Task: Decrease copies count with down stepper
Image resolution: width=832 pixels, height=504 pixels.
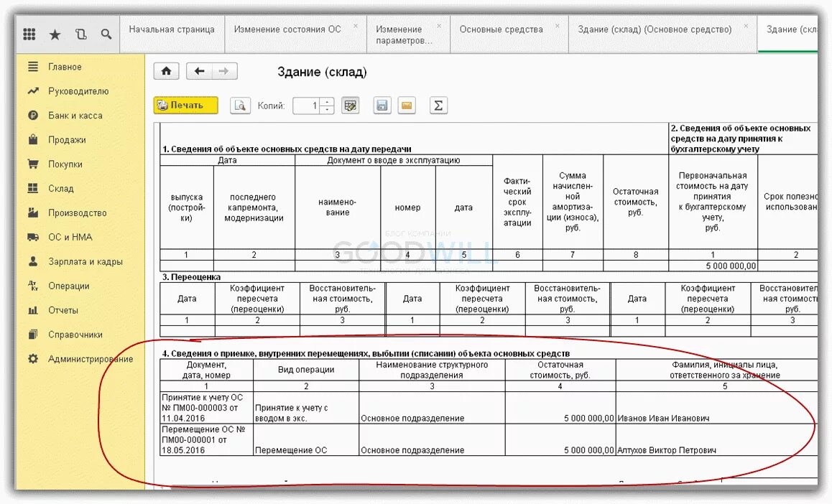Action: click(328, 110)
